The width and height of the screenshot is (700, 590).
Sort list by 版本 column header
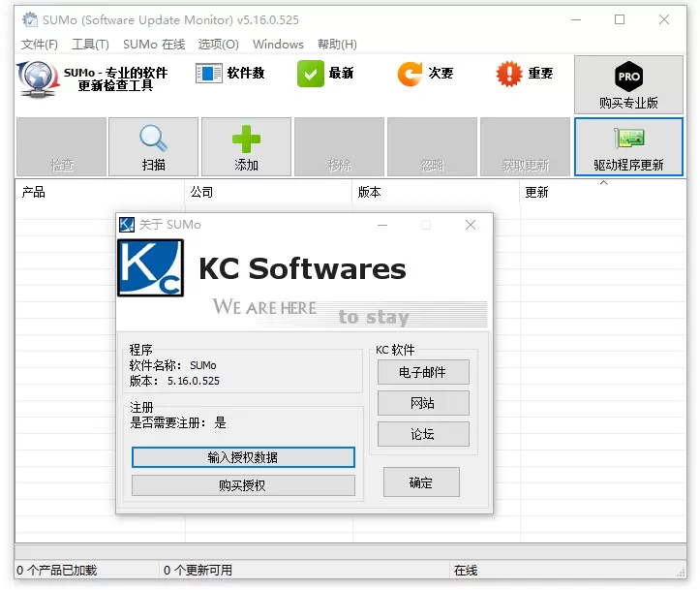[436, 192]
